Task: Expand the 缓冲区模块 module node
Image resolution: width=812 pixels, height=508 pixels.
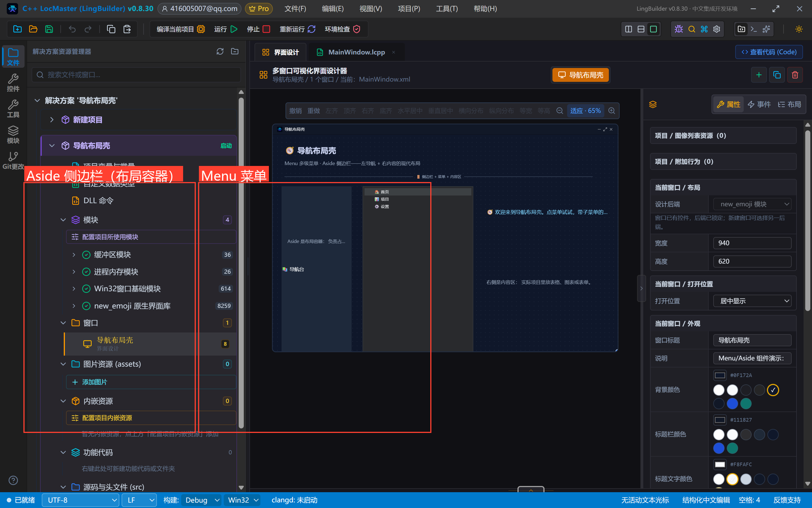Action: 74,255
